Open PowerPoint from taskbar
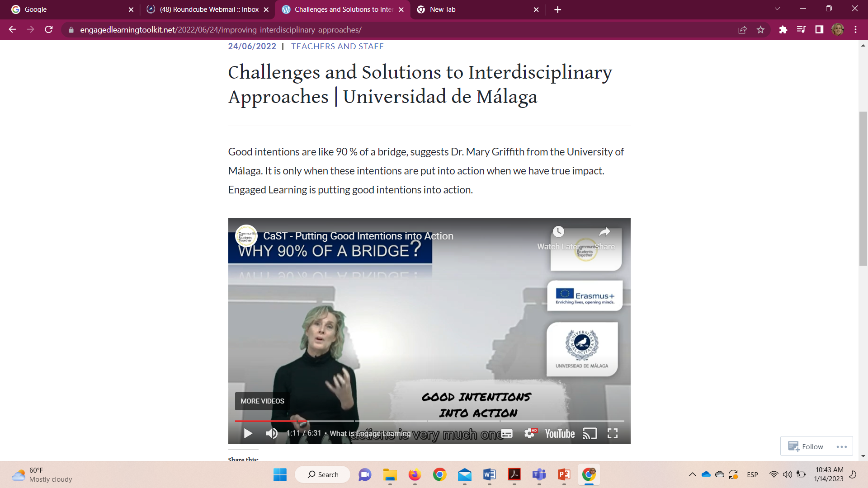868x488 pixels. [564, 474]
